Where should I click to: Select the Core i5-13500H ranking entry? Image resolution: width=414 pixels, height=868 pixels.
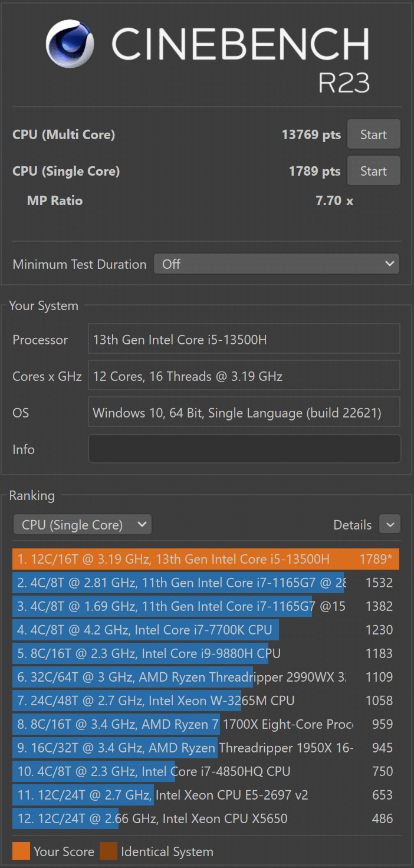pos(205,559)
